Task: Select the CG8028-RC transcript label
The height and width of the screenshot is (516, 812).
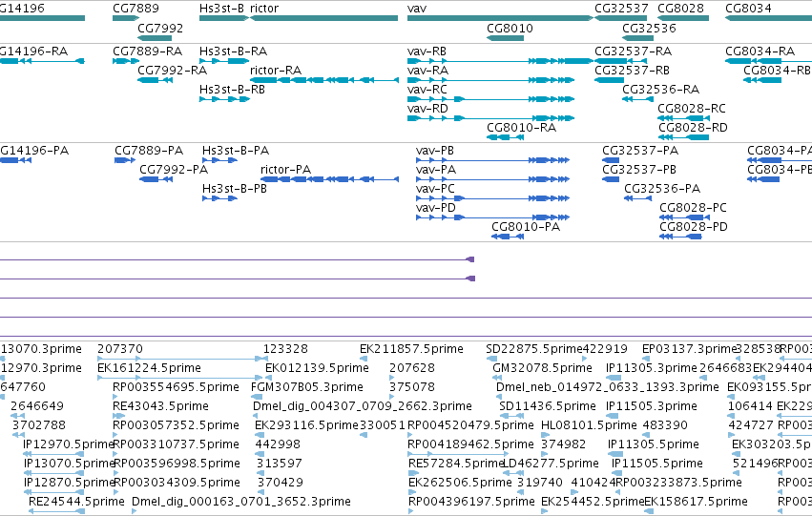Action: (692, 109)
